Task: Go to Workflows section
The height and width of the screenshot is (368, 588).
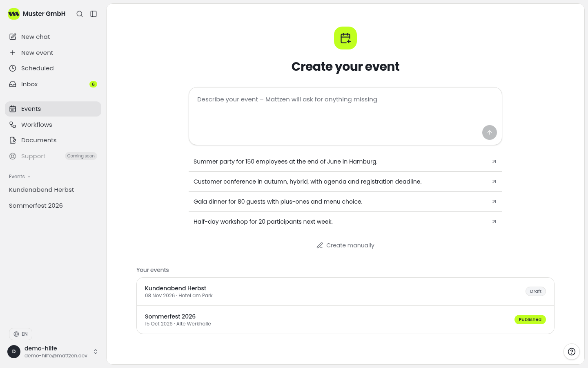Action: [x=53, y=125]
